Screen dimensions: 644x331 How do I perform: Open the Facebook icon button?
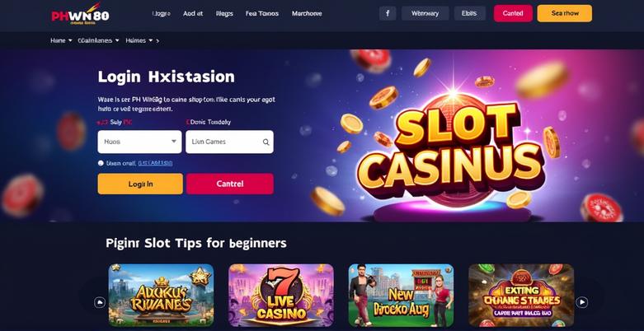point(388,13)
